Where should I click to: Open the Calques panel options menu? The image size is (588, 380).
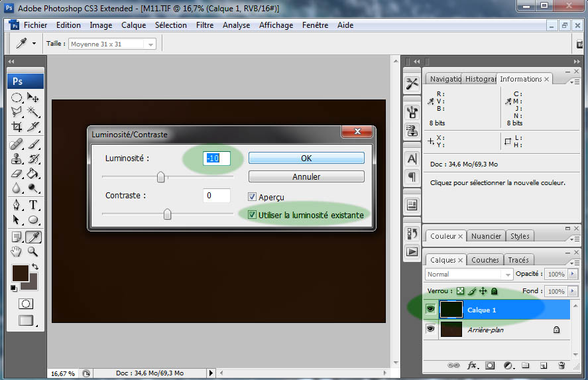coord(574,263)
